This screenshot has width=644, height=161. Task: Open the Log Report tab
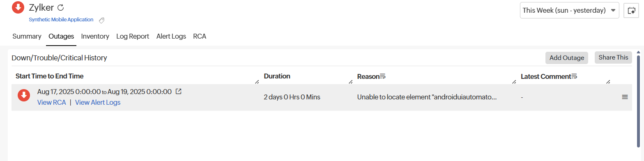click(x=133, y=36)
